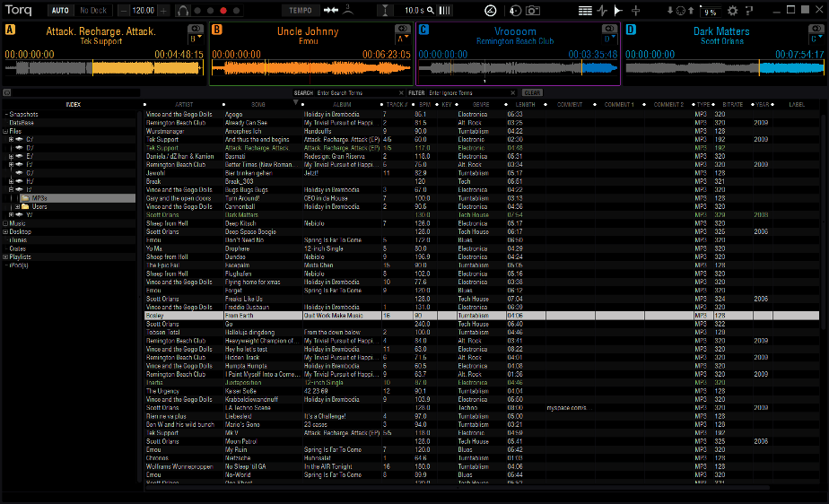Open preferences with the gear icon

click(x=732, y=10)
